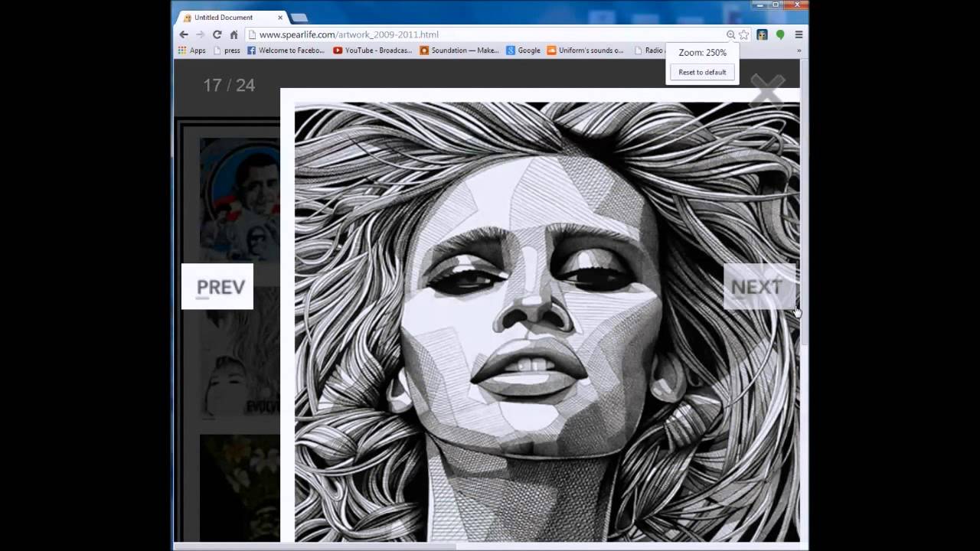Click Reset to default zoom button
This screenshot has height=551, width=980.
pyautogui.click(x=702, y=72)
